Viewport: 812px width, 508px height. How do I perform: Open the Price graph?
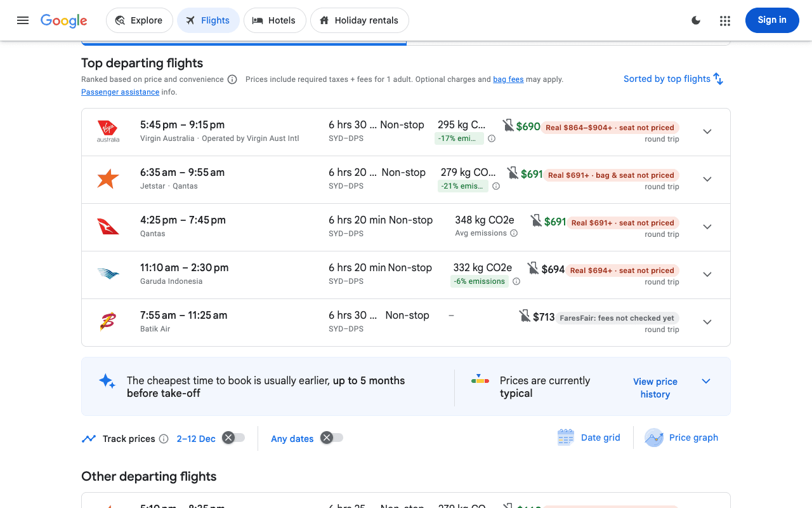tap(681, 438)
